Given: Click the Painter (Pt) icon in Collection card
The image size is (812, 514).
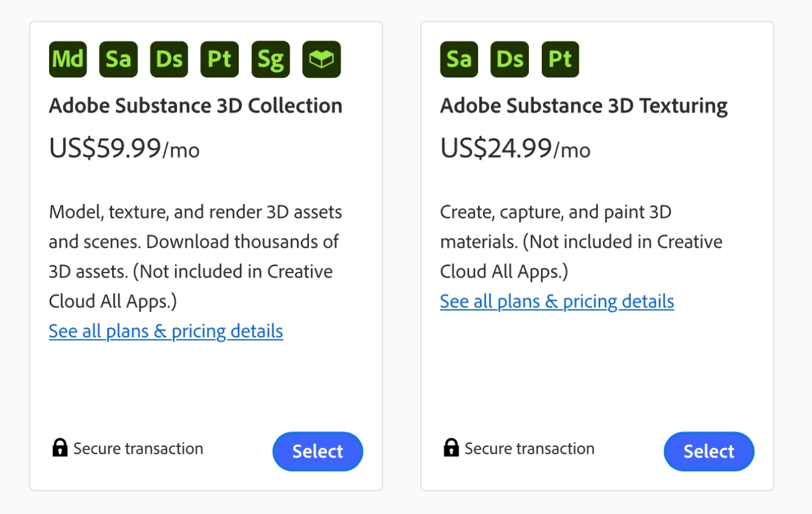Looking at the screenshot, I should click(x=219, y=59).
